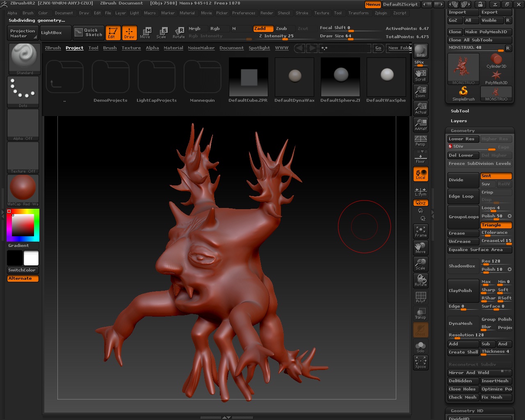
Task: Click the Xpose icon
Action: tap(420, 362)
